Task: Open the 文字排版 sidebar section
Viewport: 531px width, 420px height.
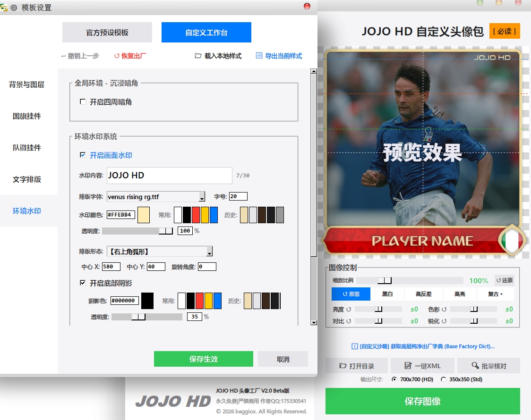Action: point(27,179)
